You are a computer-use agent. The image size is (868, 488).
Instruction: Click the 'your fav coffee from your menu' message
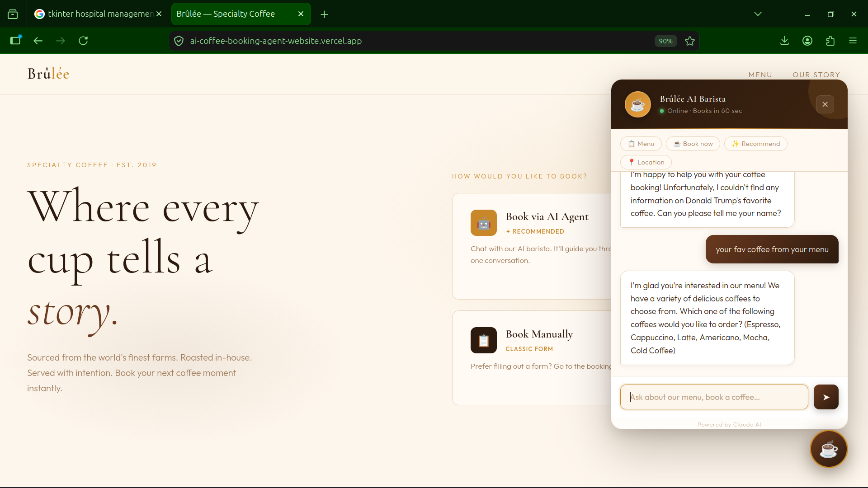coord(772,249)
